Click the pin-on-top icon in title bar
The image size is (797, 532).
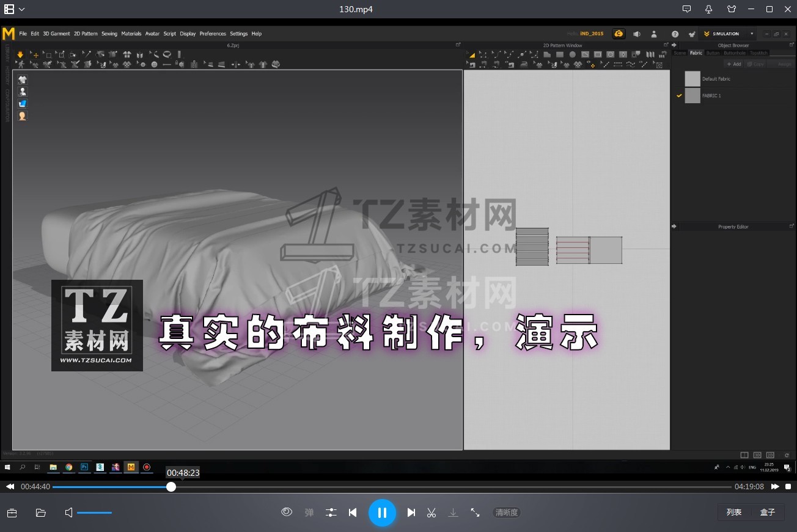(709, 9)
